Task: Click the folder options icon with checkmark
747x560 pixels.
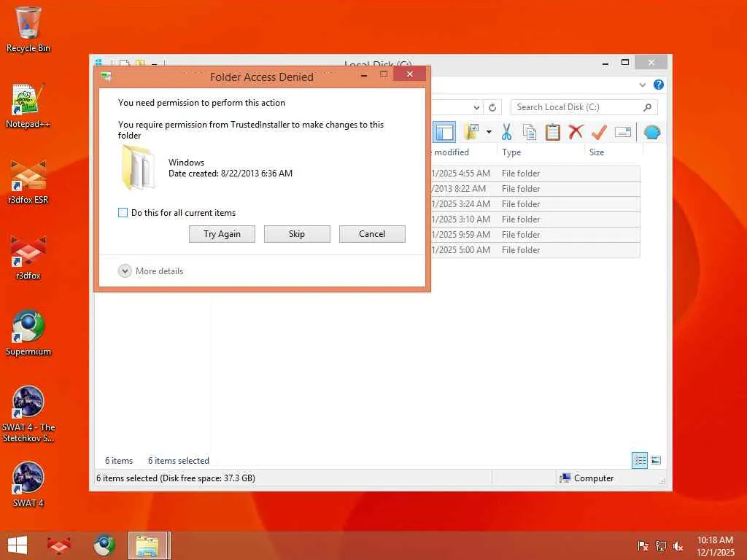Action: [x=471, y=132]
